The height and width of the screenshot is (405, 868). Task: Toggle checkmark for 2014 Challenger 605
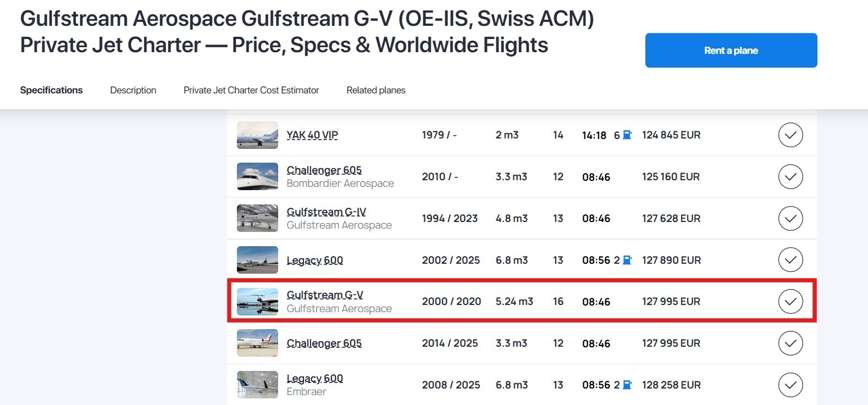tap(790, 343)
